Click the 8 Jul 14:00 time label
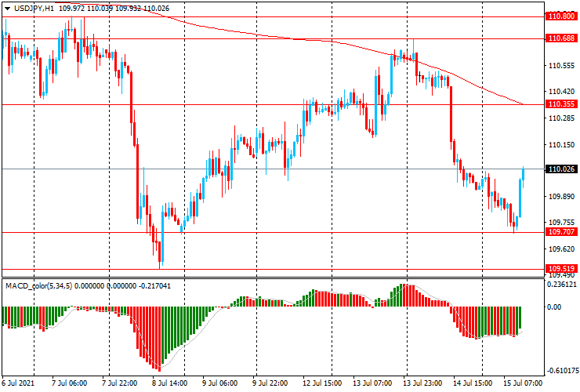 click(169, 383)
